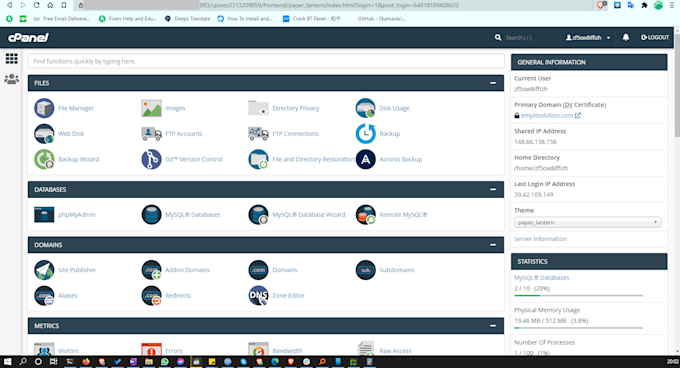Open the Windows Start menu
Screen dimensions: 680x368
click(7, 361)
